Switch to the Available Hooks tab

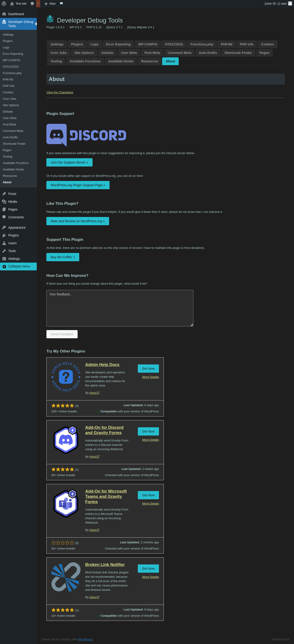click(x=121, y=61)
